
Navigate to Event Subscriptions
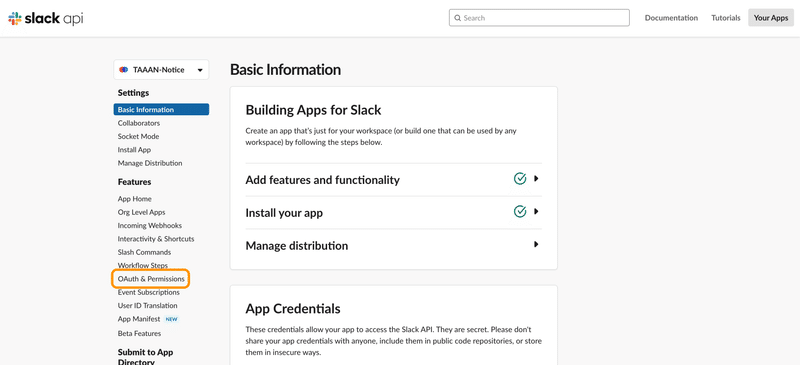click(148, 293)
